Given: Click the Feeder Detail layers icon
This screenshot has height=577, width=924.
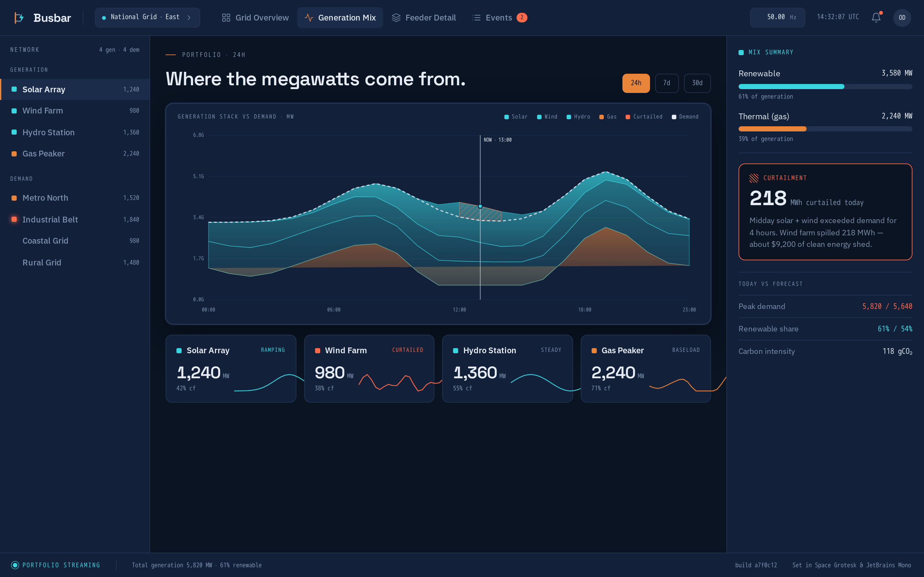Looking at the screenshot, I should (x=396, y=18).
